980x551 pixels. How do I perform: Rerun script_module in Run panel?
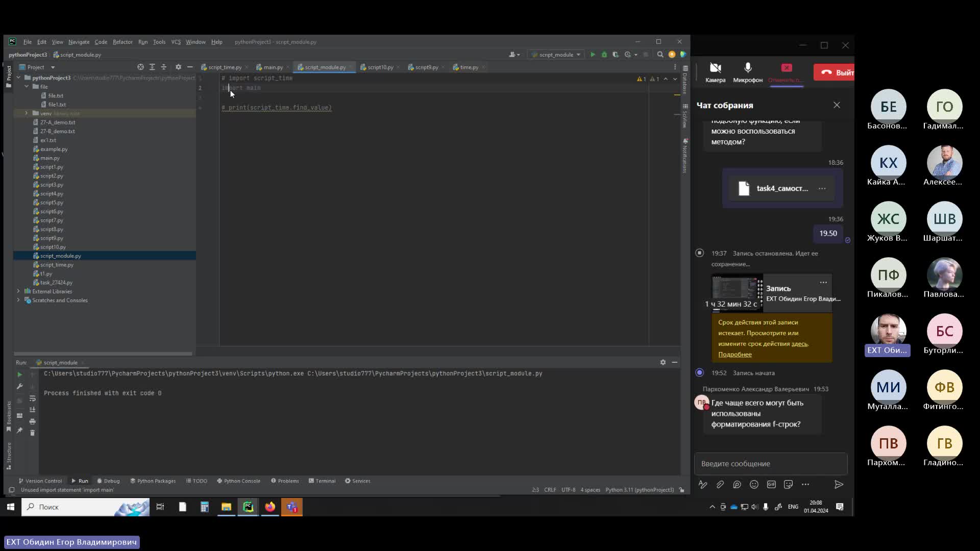tap(20, 374)
